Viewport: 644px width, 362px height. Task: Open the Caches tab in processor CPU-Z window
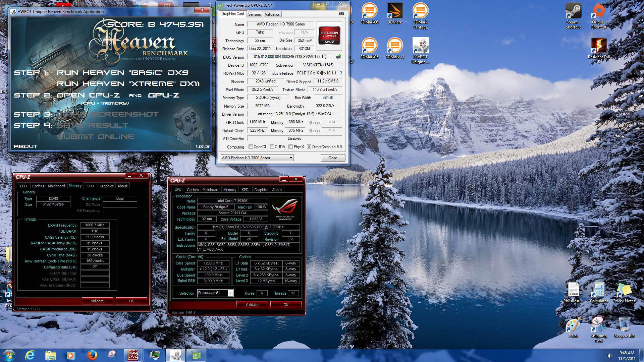tap(193, 190)
